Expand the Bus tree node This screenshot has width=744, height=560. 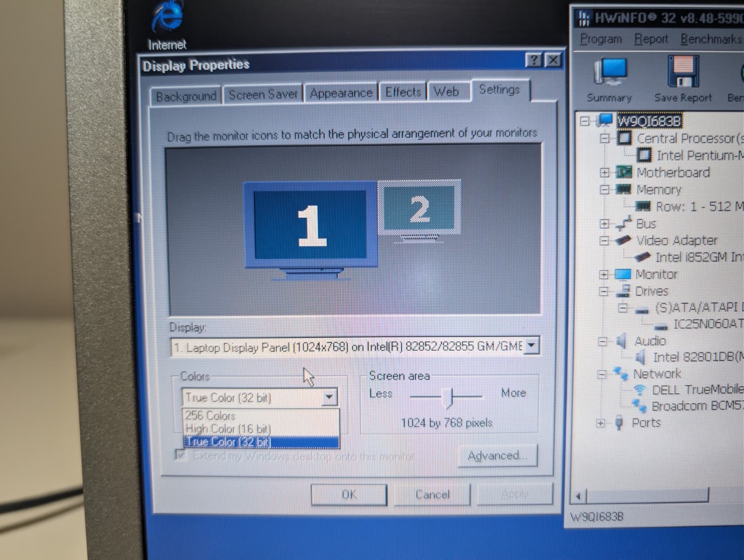[x=604, y=224]
